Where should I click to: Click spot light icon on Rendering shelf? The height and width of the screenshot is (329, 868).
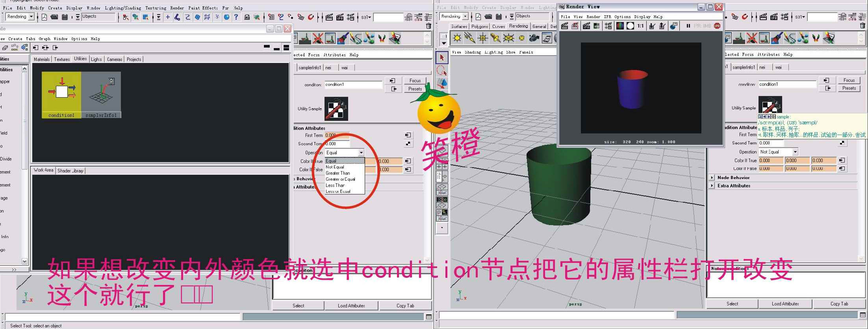[495, 38]
